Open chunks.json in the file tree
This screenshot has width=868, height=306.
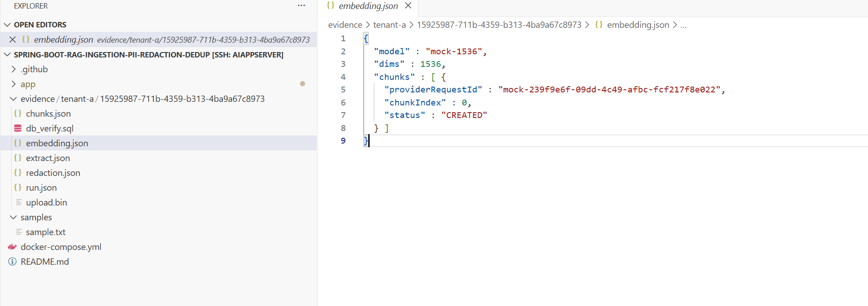(x=48, y=114)
